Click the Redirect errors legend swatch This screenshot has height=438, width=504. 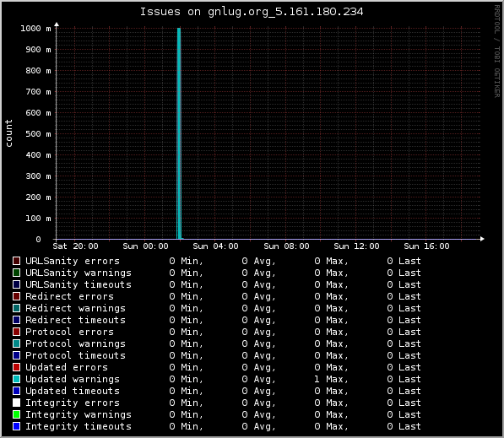coord(16,296)
